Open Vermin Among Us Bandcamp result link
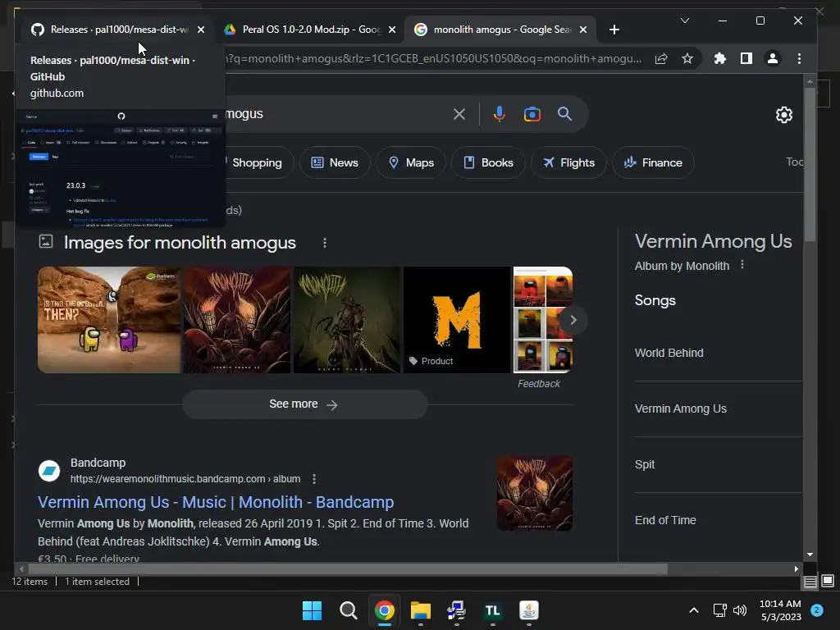 [x=216, y=502]
